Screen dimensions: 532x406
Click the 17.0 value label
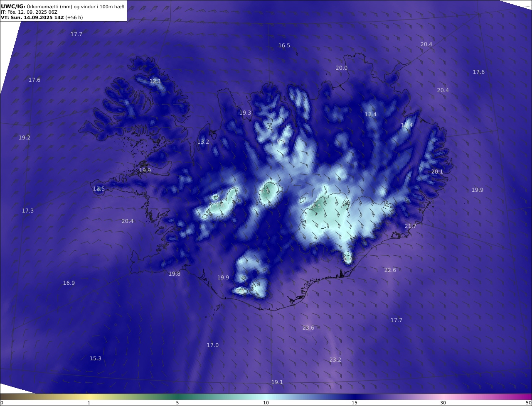coord(213,345)
